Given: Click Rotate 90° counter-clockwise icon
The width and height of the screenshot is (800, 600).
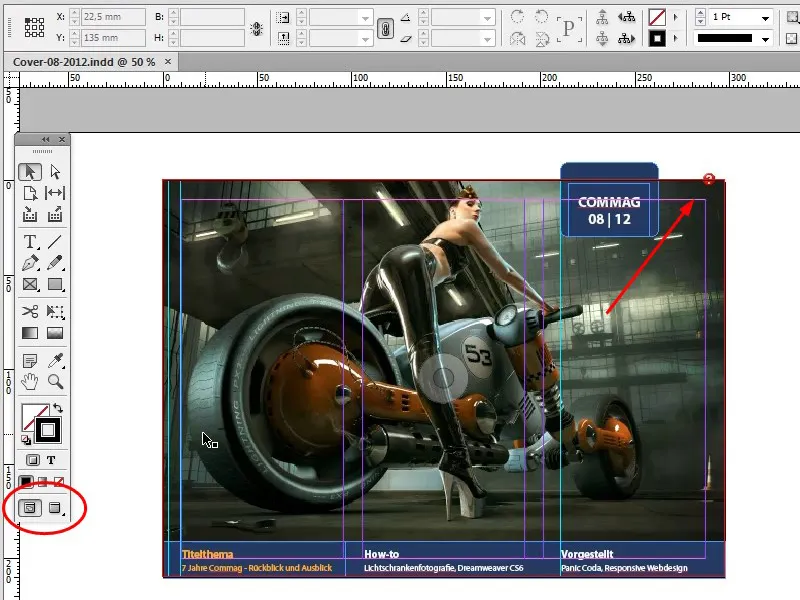Looking at the screenshot, I should pos(541,17).
